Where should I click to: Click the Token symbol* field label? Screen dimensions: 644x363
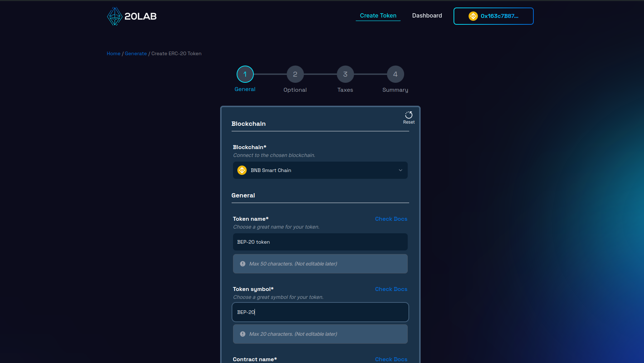[253, 289]
